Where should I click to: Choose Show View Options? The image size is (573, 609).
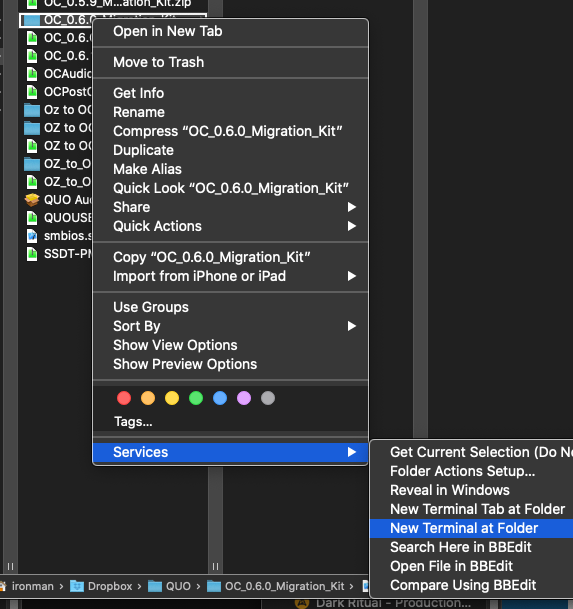[230, 345]
